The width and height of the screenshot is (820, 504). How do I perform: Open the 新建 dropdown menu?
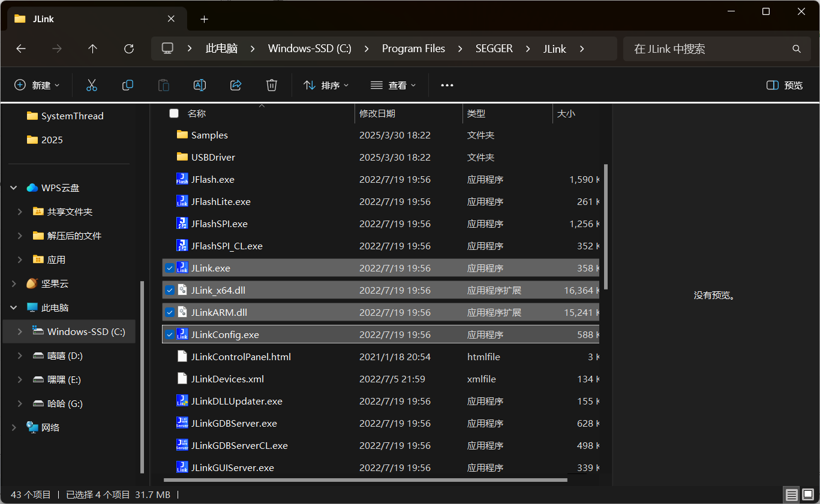click(x=37, y=85)
